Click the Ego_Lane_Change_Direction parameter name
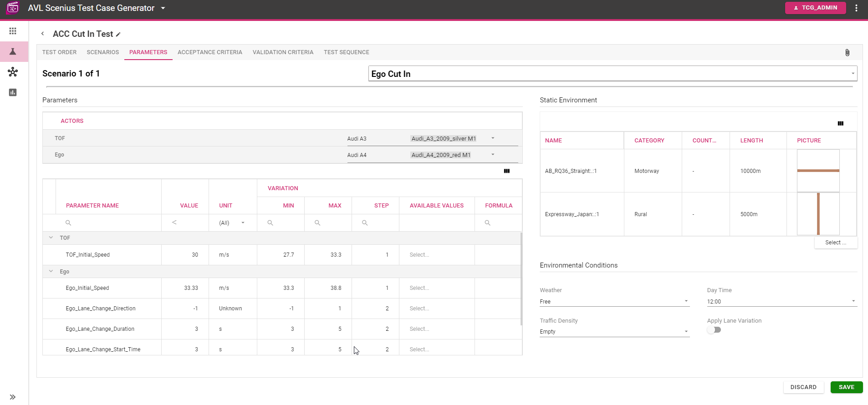Image resolution: width=868 pixels, height=405 pixels. coord(101,309)
